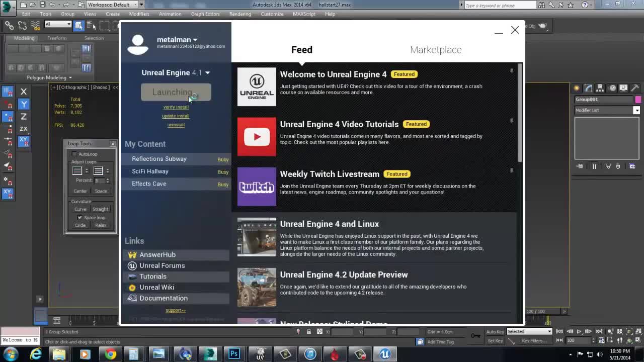The height and width of the screenshot is (362, 644).
Task: Click the Group001 object color swatch
Action: point(638,100)
